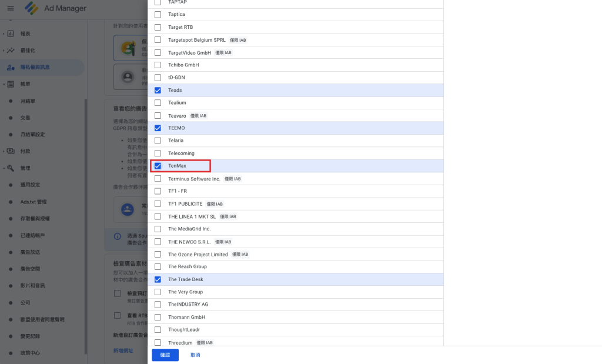The image size is (602, 364).
Task: Check the Target RTB checkbox
Action: pyautogui.click(x=158, y=27)
